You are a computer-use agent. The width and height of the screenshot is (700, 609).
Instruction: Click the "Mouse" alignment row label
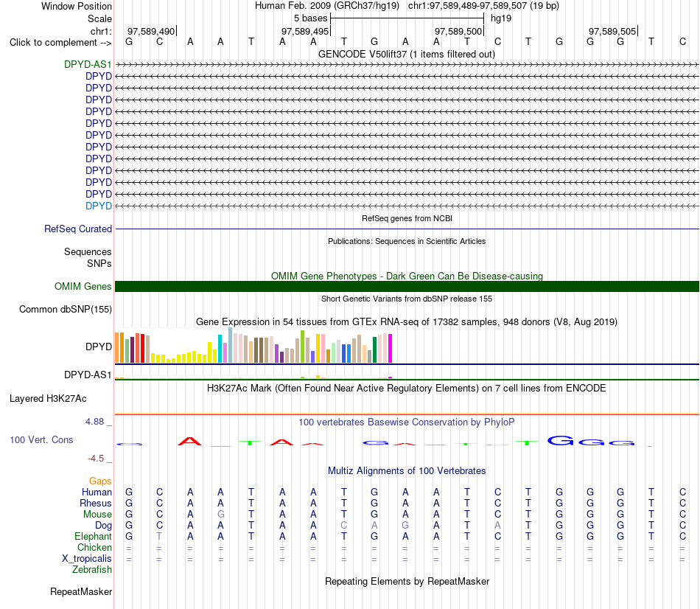tap(97, 515)
